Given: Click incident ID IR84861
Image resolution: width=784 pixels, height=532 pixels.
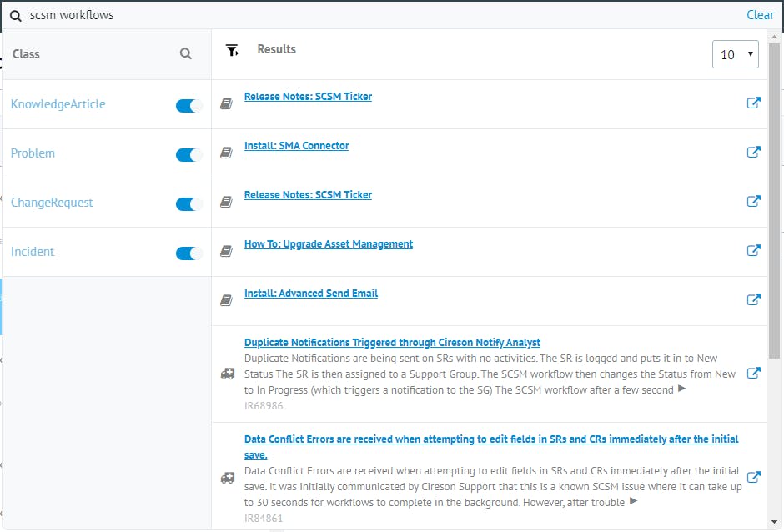Looking at the screenshot, I should (x=264, y=519).
